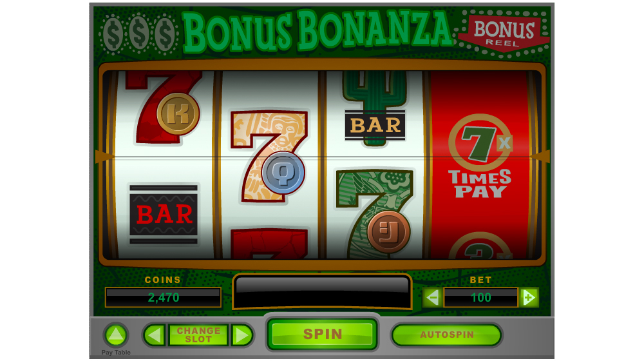Open the Pay Table arrow button
This screenshot has height=361, width=644.
point(116,335)
